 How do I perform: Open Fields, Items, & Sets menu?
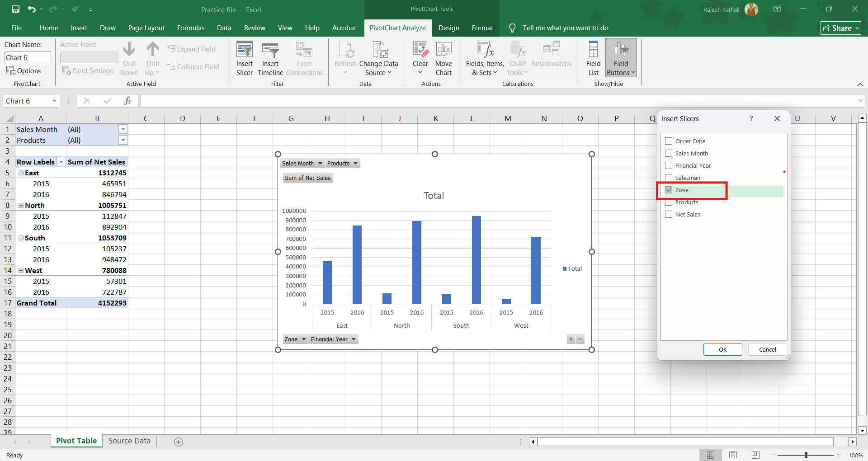point(485,58)
